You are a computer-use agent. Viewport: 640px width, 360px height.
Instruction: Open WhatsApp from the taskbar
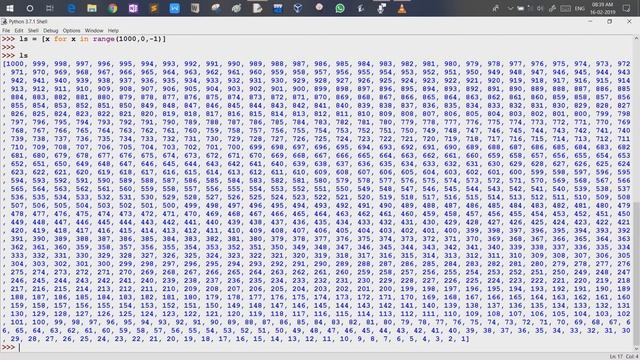coord(340,8)
